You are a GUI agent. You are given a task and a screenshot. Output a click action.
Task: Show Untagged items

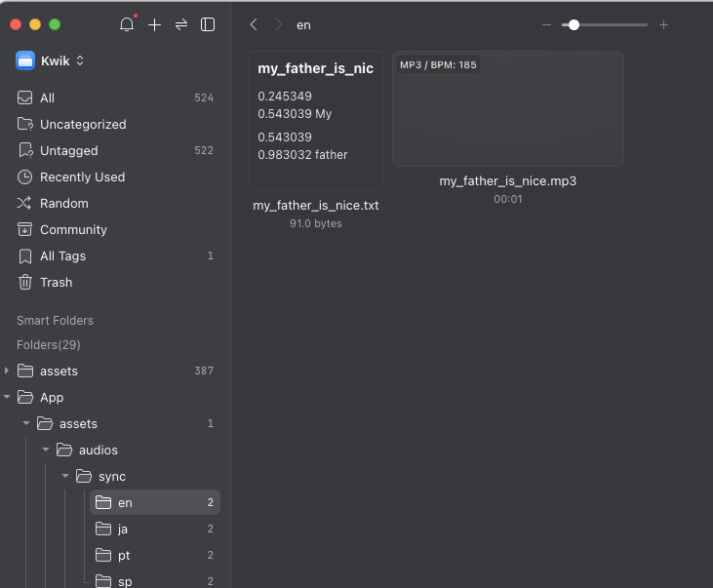115,150
